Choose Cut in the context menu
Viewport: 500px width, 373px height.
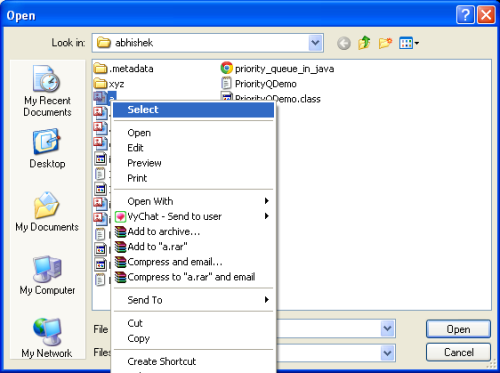pyautogui.click(x=193, y=323)
